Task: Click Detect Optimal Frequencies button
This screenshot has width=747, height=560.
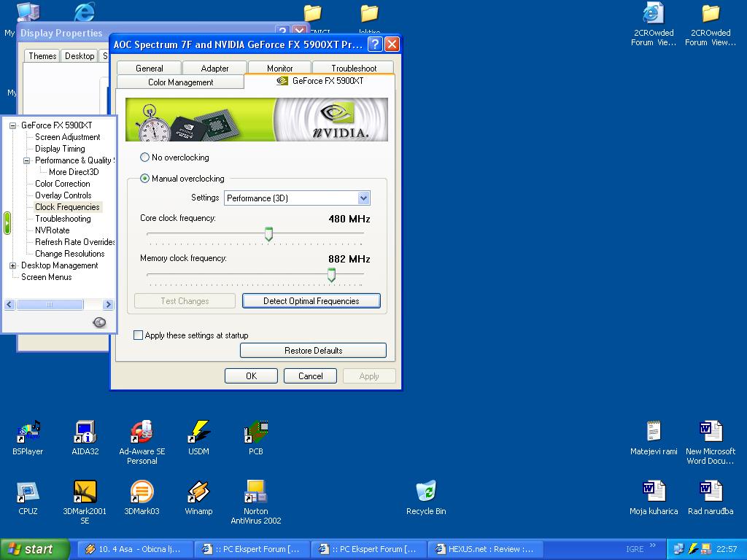Action: (x=311, y=301)
